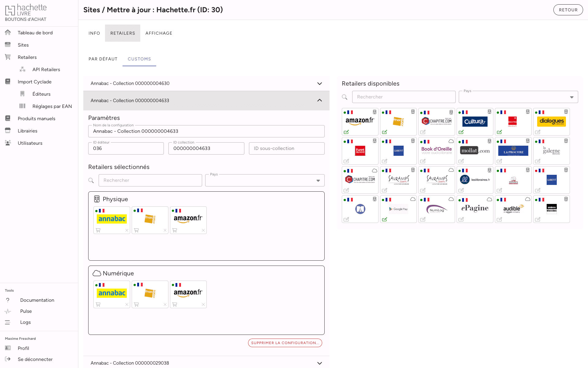Remove annabac from Physique retailers
Image resolution: width=588 pixels, height=368 pixels.
pos(127,230)
